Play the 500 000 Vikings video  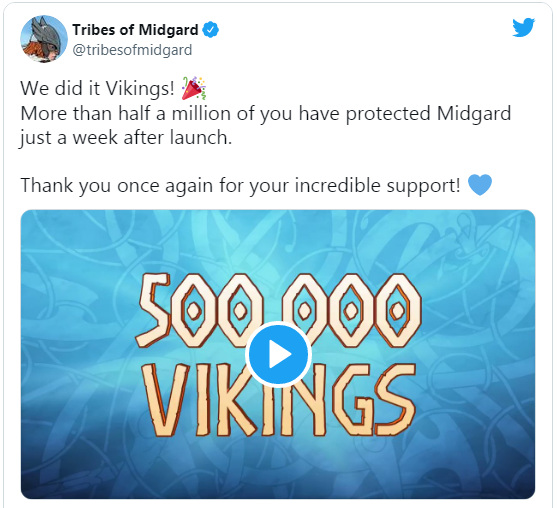point(278,354)
